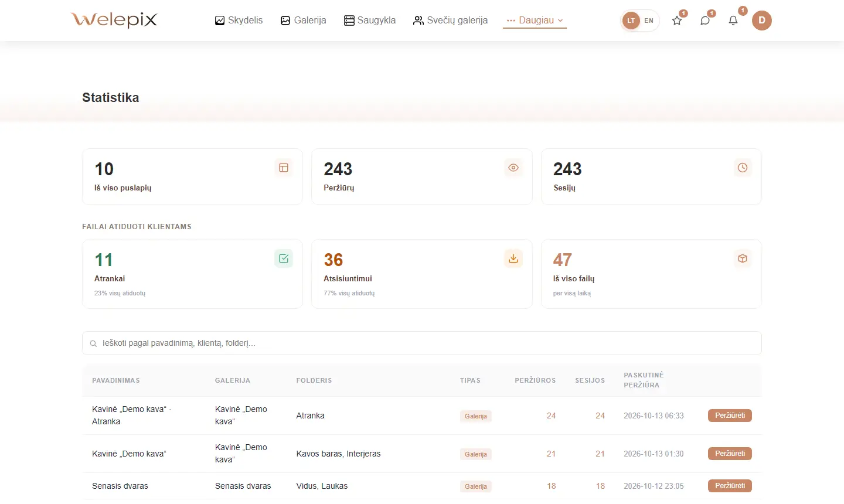Viewport: 844px width, 504px height.
Task: Click the Welepix logo
Action: tap(114, 20)
